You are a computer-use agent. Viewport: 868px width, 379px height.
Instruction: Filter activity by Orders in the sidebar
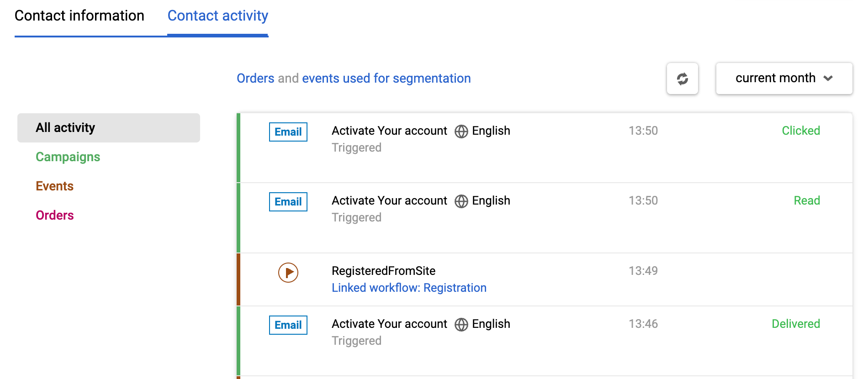(x=55, y=216)
